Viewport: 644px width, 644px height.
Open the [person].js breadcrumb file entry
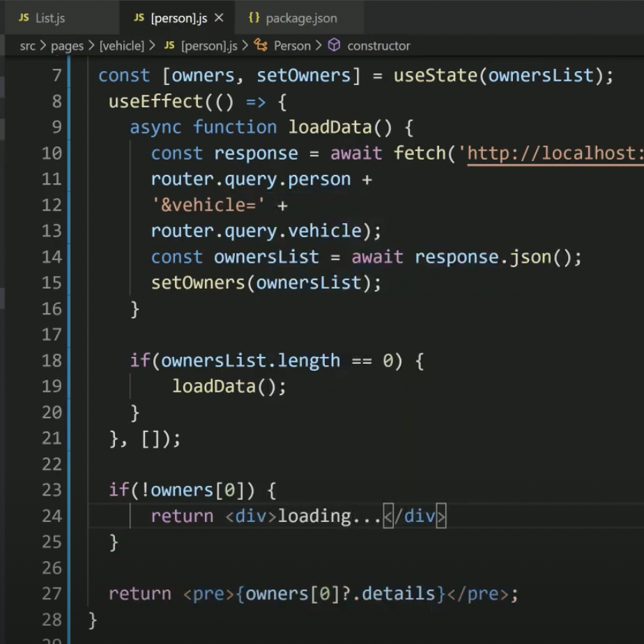210,45
